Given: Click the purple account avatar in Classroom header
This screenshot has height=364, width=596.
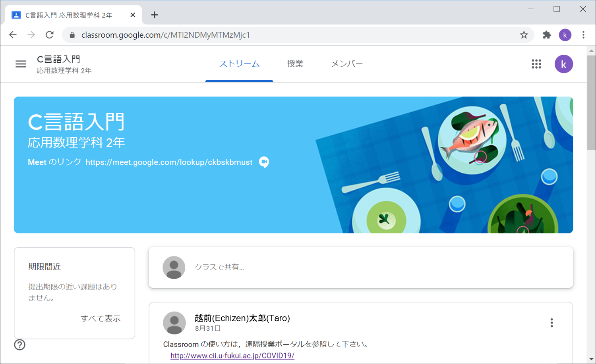Looking at the screenshot, I should coord(563,64).
